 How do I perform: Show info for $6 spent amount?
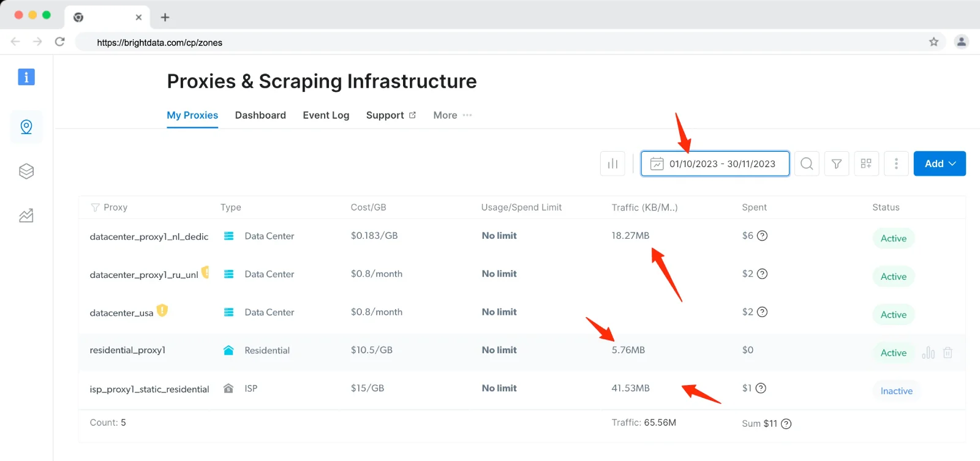tap(762, 236)
